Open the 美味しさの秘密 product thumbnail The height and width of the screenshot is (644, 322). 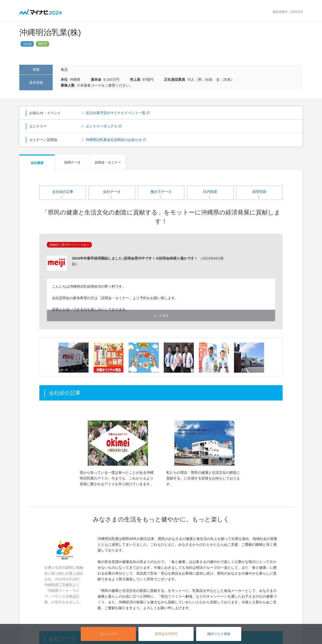pyautogui.click(x=109, y=357)
